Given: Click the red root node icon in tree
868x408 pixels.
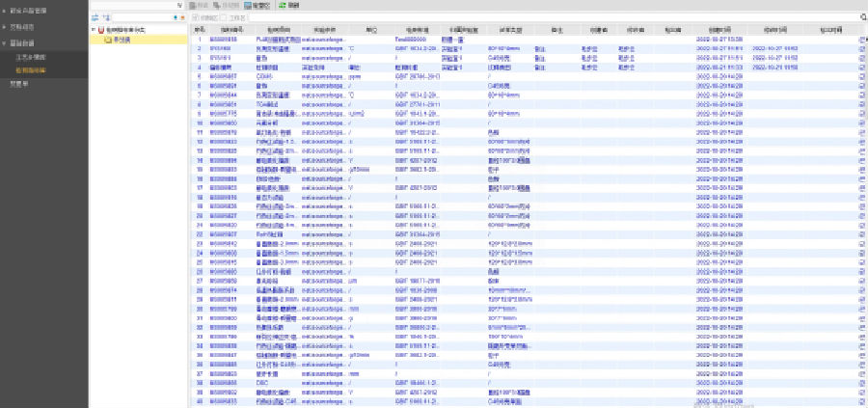Looking at the screenshot, I should 100,30.
